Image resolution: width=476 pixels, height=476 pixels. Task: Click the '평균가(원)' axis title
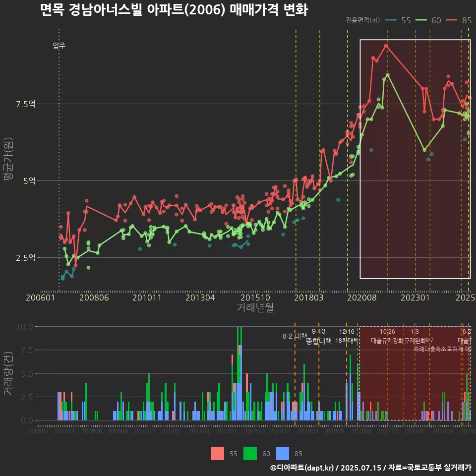tap(8, 159)
